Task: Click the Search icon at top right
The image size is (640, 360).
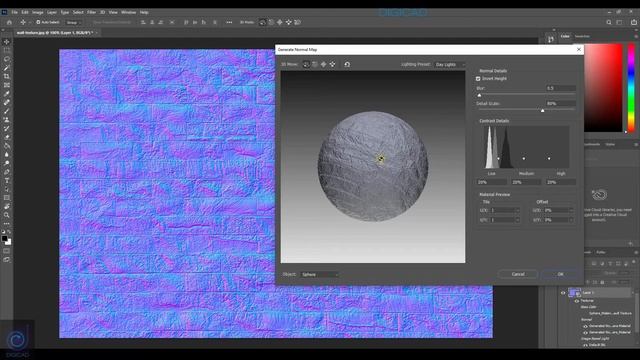Action: (x=609, y=22)
